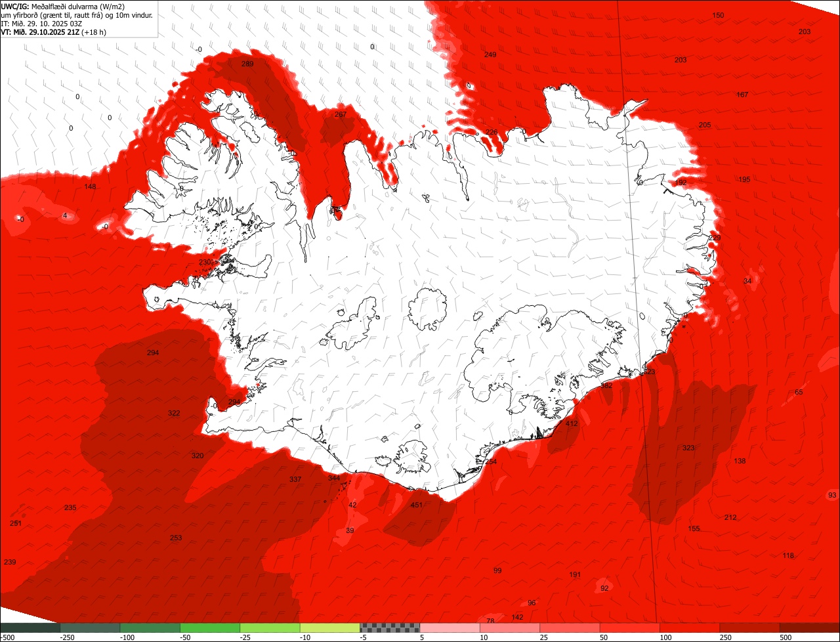Click the title line 'UWC/IG: Meðalflæði dulvarma (W/m2)'

click(x=62, y=7)
